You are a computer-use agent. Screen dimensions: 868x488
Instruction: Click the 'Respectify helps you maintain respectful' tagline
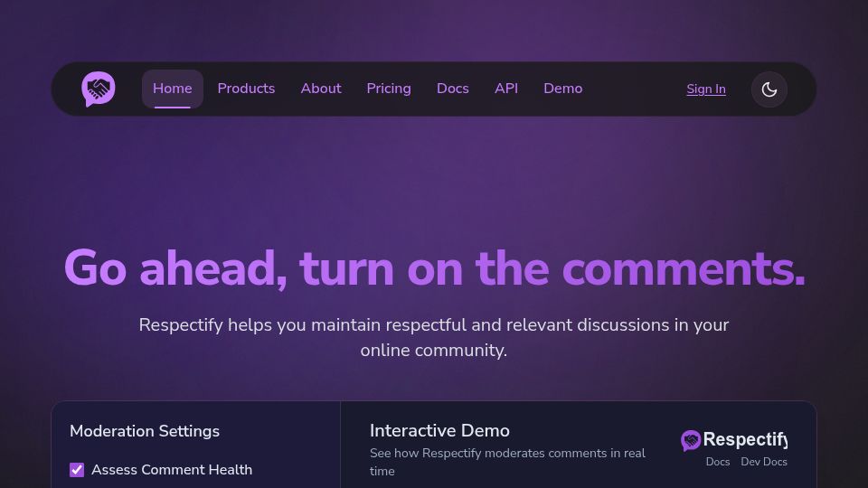(x=434, y=337)
